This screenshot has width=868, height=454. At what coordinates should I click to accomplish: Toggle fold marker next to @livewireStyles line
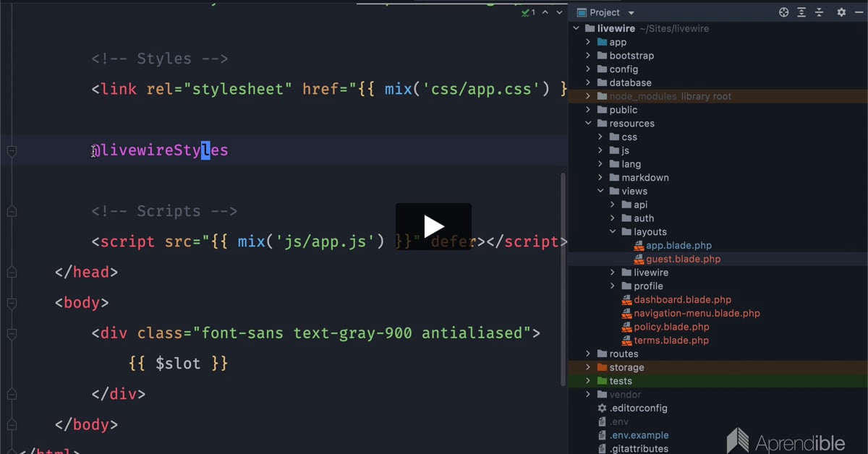[x=11, y=150]
